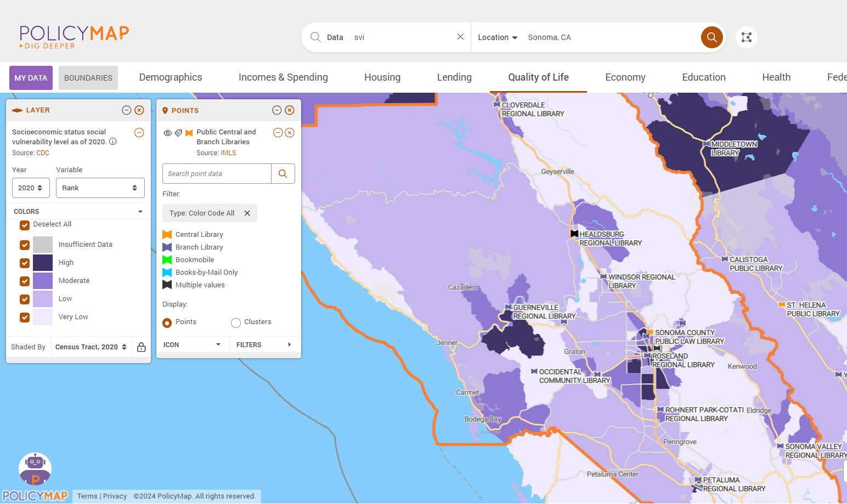The height and width of the screenshot is (504, 847).
Task: Toggle visibility of Public Libraries points
Action: pos(168,133)
